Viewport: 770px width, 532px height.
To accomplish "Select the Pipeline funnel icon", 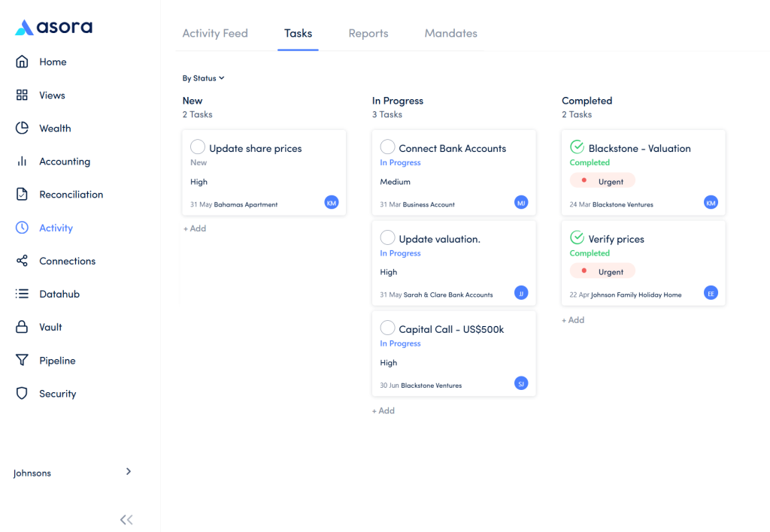I will click(x=22, y=361).
